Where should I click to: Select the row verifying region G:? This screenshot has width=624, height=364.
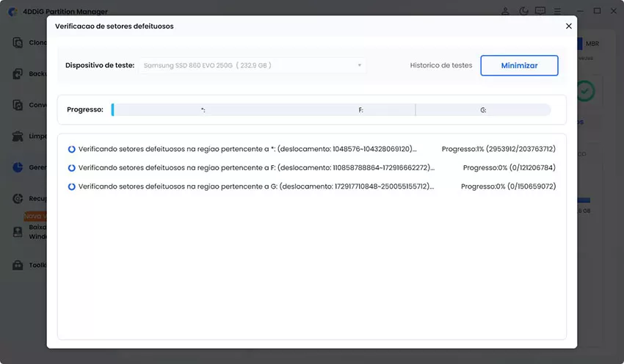pos(311,186)
